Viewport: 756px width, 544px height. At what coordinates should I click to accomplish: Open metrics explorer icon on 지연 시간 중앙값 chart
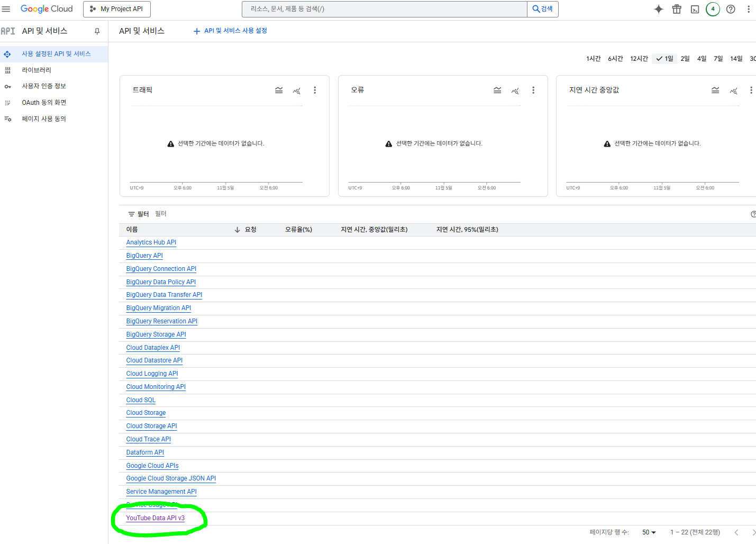click(x=733, y=90)
